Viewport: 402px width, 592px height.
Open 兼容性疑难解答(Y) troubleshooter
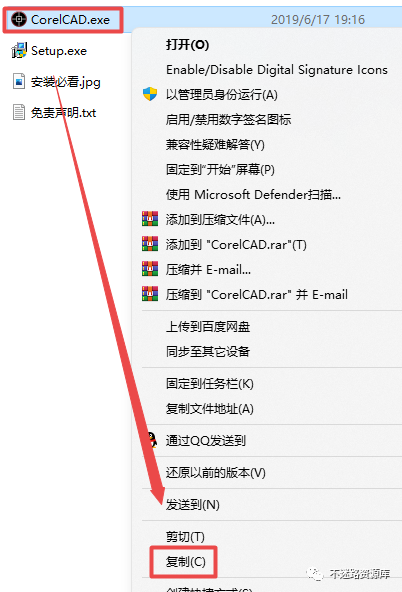(215, 145)
